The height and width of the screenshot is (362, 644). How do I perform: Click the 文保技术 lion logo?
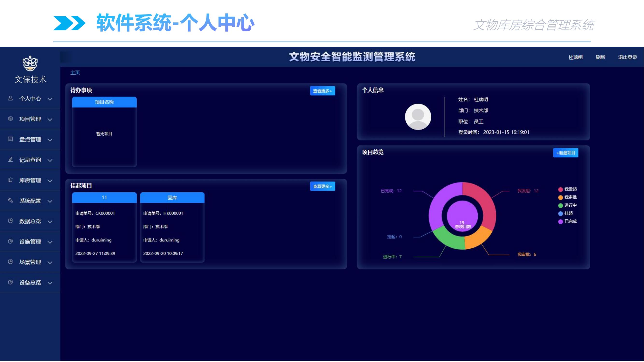[30, 63]
